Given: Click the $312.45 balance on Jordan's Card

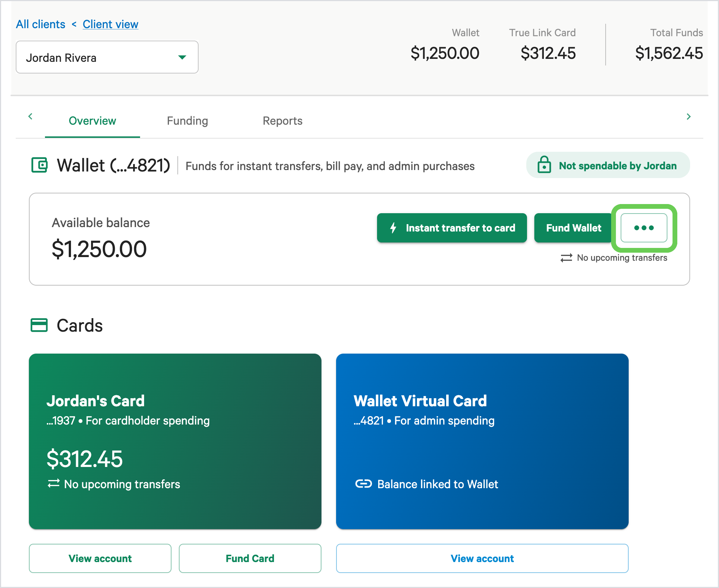Looking at the screenshot, I should coord(84,459).
